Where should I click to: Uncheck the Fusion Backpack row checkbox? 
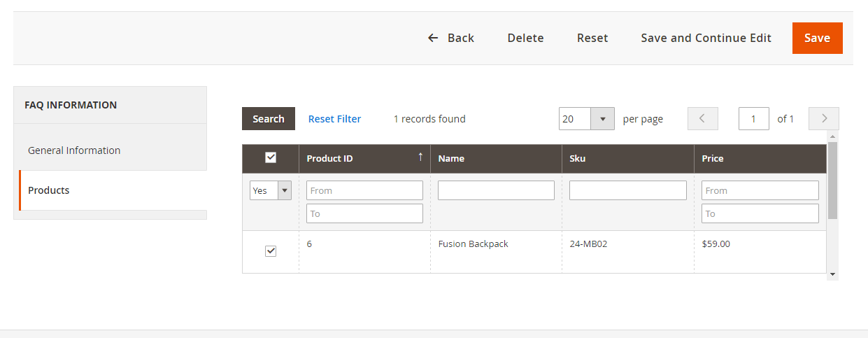tap(271, 251)
